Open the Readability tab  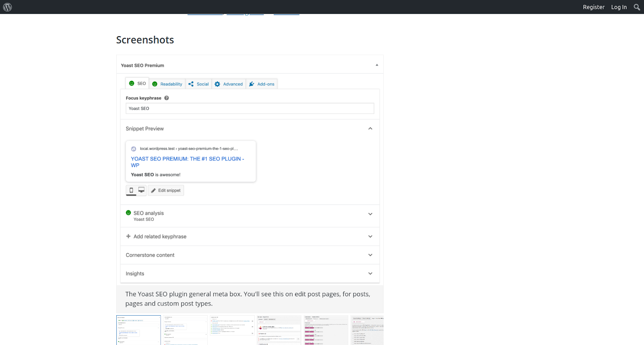[x=167, y=84]
